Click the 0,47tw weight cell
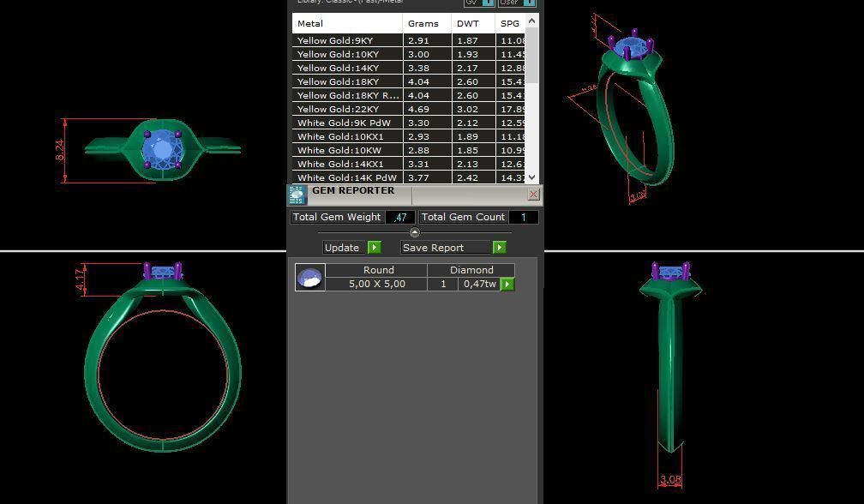Screen dimensions: 864x504 click(479, 284)
